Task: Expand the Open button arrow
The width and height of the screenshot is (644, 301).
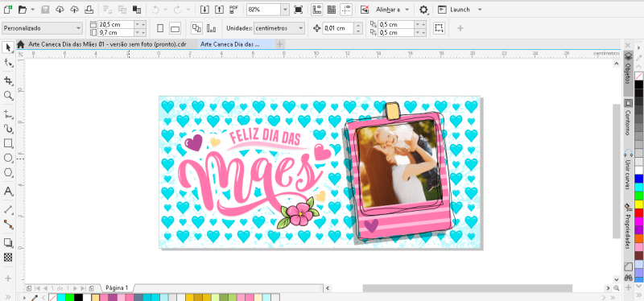Action: [33, 10]
